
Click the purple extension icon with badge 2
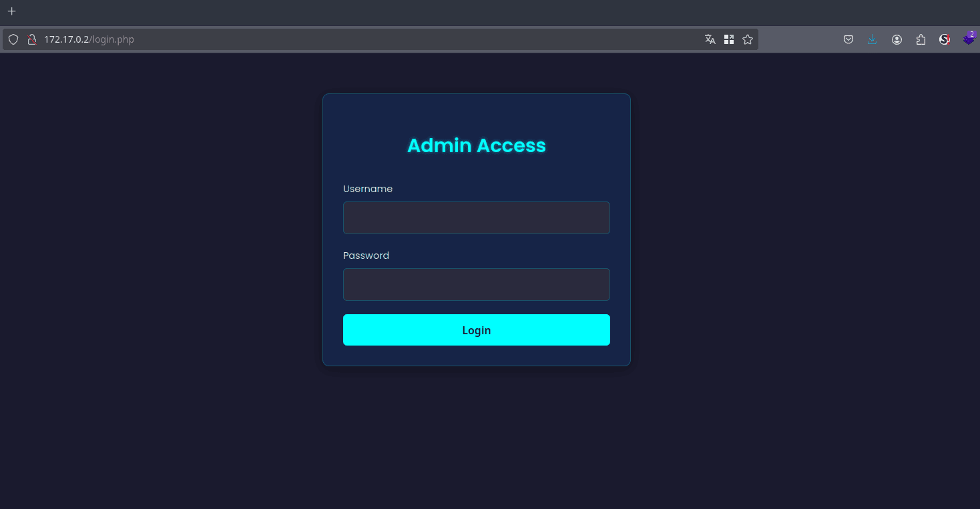coord(968,39)
